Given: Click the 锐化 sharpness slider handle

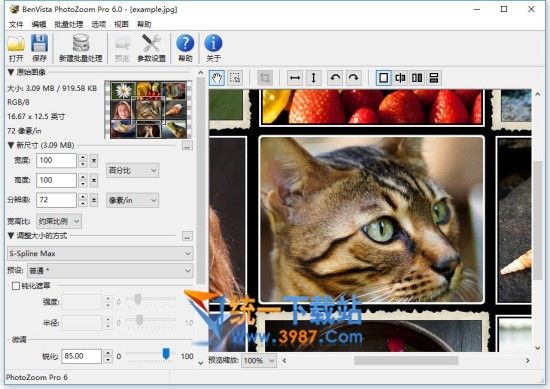Looking at the screenshot, I should [166, 353].
